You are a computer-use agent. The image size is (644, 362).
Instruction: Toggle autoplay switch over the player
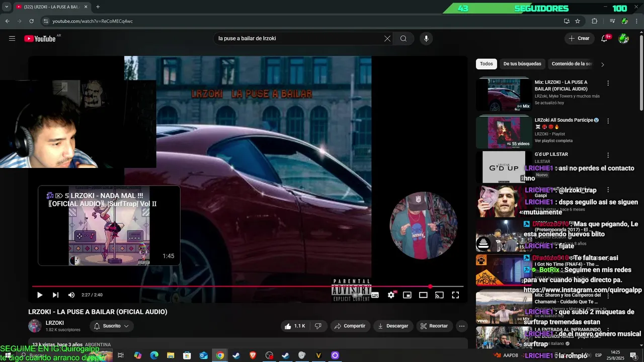point(355,295)
